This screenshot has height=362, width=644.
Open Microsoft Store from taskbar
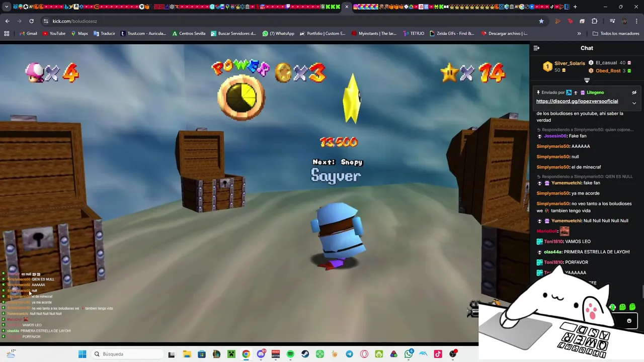[x=202, y=354]
